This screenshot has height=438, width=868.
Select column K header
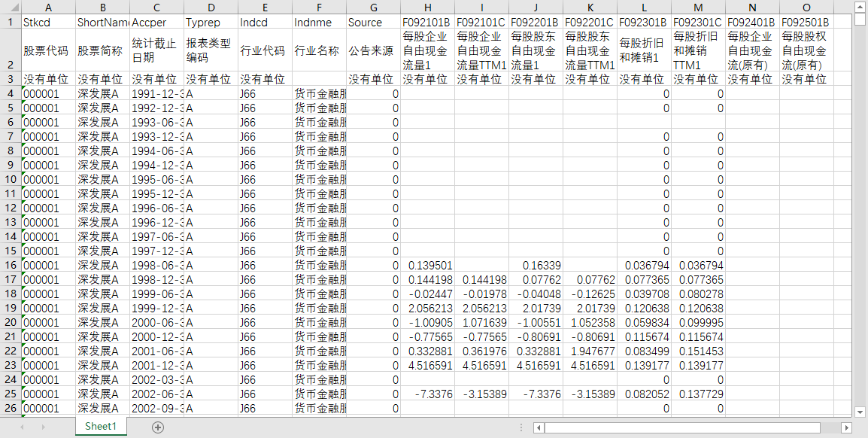coord(590,8)
